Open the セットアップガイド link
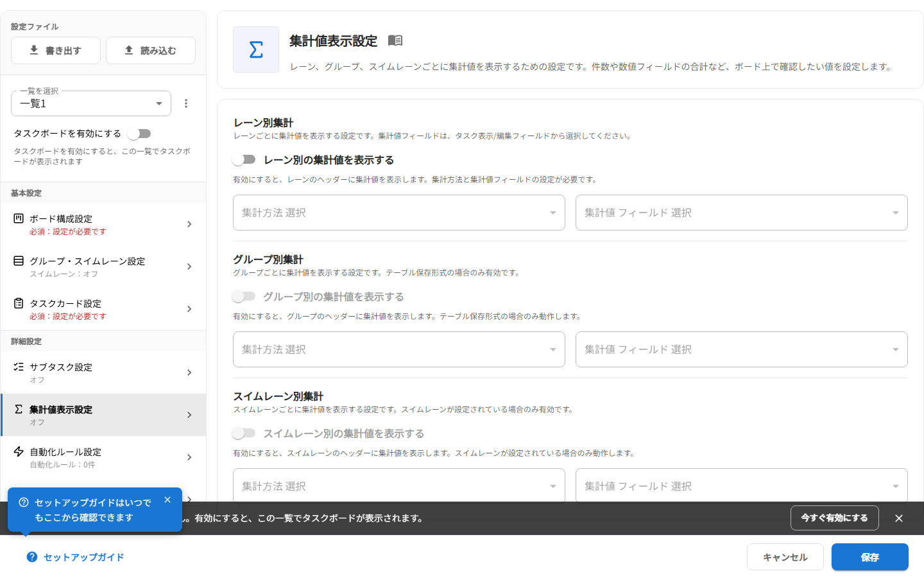 pyautogui.click(x=83, y=557)
